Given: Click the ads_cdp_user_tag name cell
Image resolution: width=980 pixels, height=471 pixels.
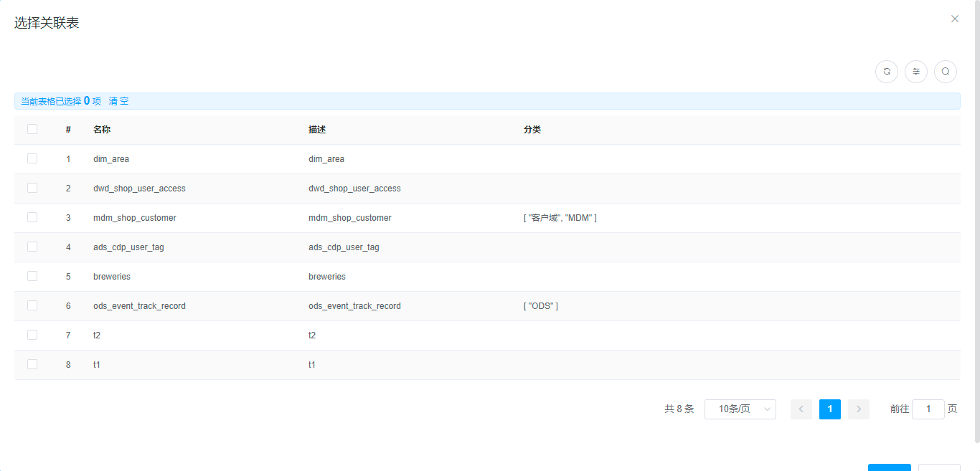Looking at the screenshot, I should tap(128, 247).
